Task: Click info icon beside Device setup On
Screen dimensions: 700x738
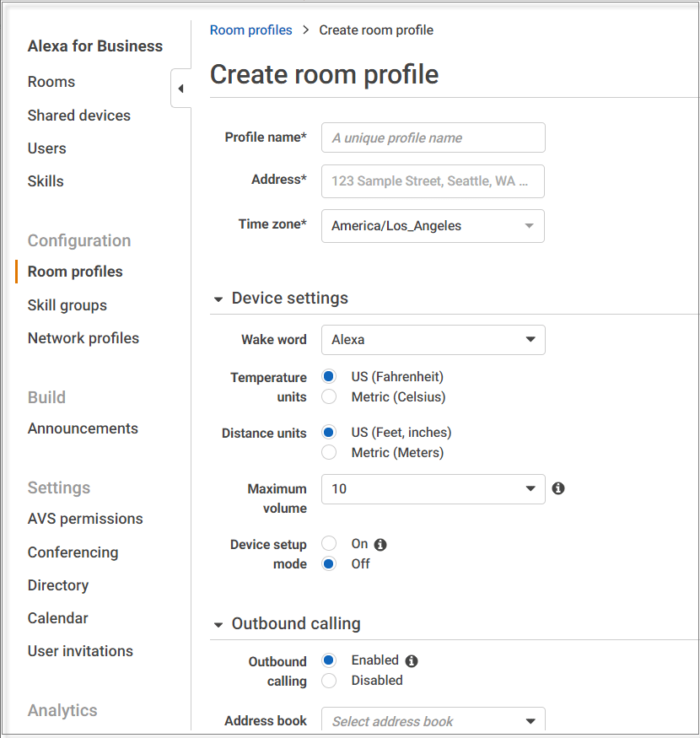Action: [380, 545]
